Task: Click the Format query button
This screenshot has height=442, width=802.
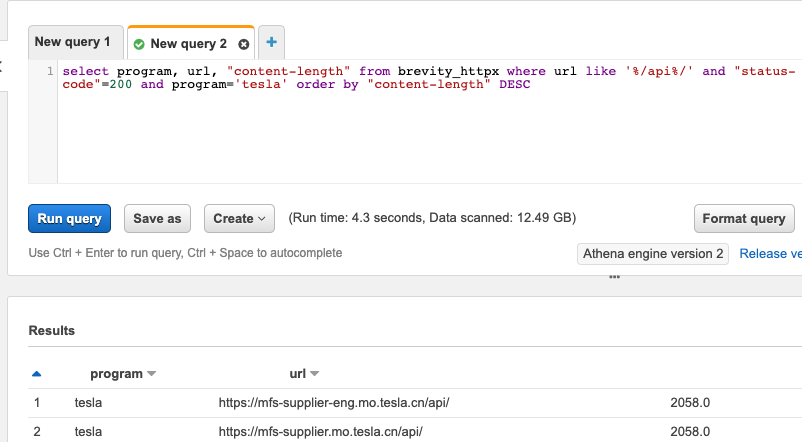Action: tap(743, 218)
